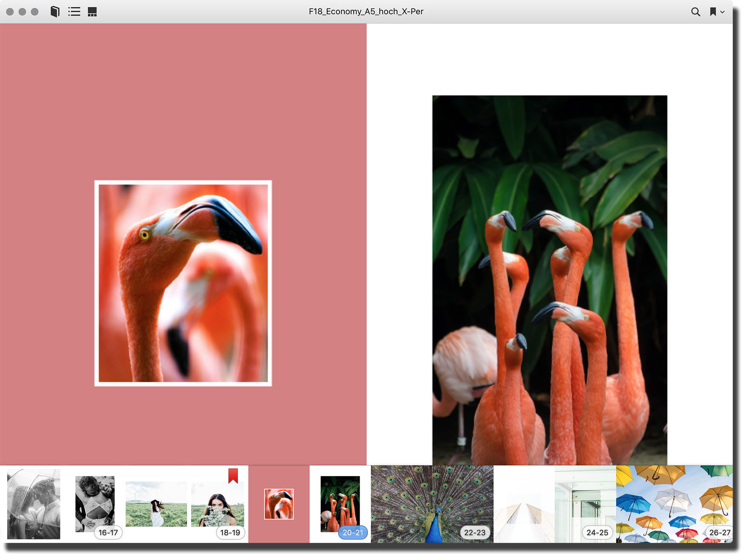This screenshot has height=560, width=749.
Task: Click the flamingo close-up photo on left page
Action: (183, 283)
